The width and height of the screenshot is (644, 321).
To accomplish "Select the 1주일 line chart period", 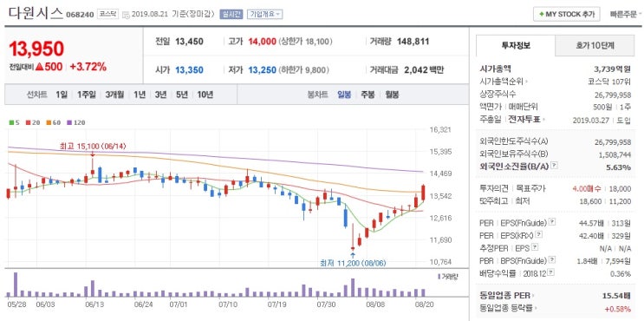I will (x=87, y=95).
